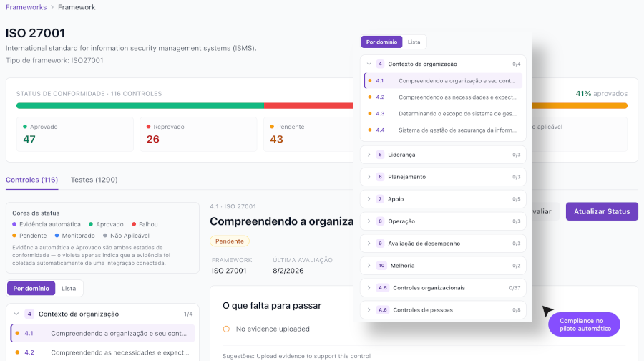Image resolution: width=644 pixels, height=361 pixels.
Task: Expand the Planejamento domain chevron
Action: (x=369, y=177)
